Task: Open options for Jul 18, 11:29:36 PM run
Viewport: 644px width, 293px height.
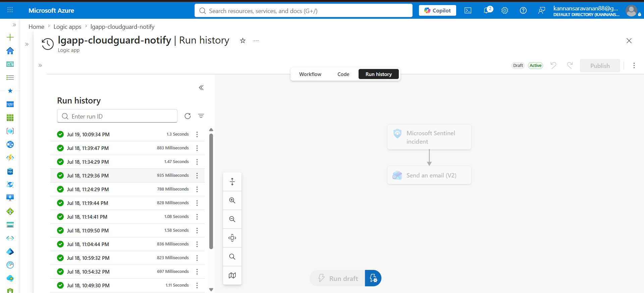Action: click(197, 175)
